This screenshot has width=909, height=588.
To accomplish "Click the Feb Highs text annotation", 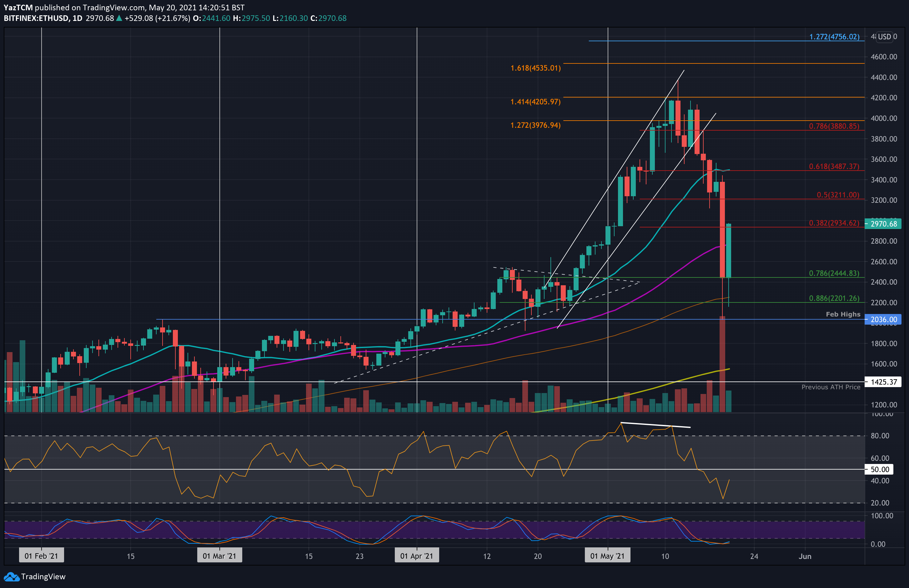I will pyautogui.click(x=843, y=314).
